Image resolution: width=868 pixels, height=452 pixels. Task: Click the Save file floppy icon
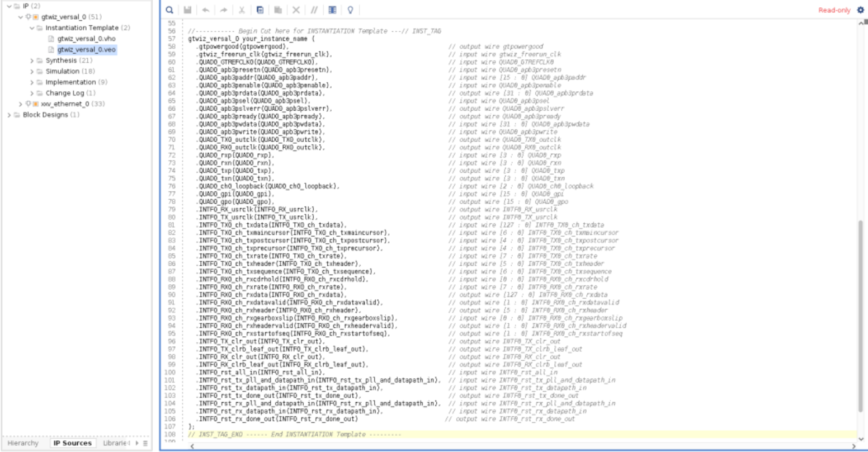click(187, 10)
